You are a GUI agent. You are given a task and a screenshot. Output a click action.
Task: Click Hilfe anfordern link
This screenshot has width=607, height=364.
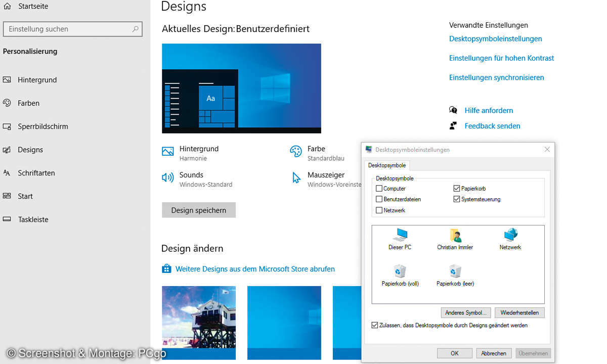pyautogui.click(x=489, y=110)
